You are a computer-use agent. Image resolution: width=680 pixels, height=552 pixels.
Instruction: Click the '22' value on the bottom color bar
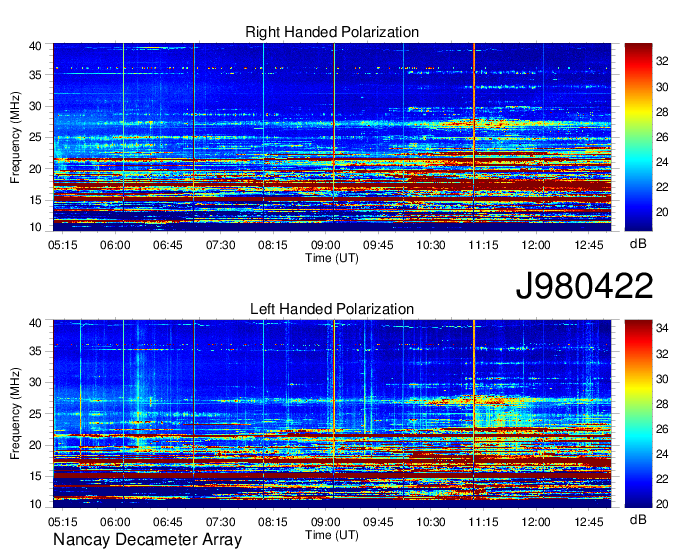662,480
